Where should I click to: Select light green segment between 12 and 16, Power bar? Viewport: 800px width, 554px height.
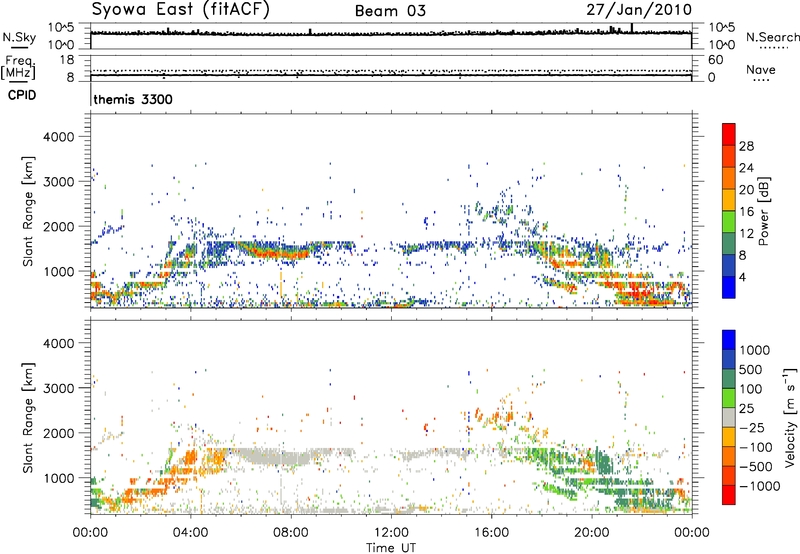click(x=729, y=222)
